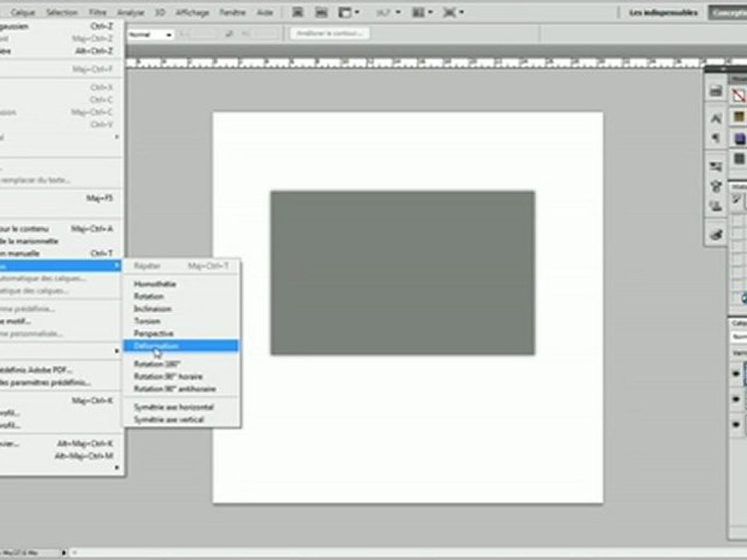Toggle visibility eye of the top layer
Screen dimensions: 747x560
click(x=737, y=374)
